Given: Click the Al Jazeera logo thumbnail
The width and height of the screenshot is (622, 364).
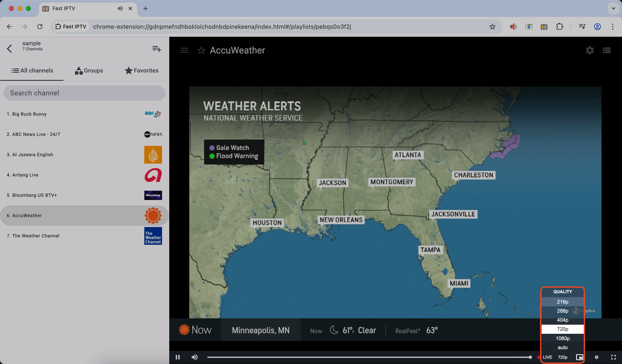Looking at the screenshot, I should (x=153, y=155).
